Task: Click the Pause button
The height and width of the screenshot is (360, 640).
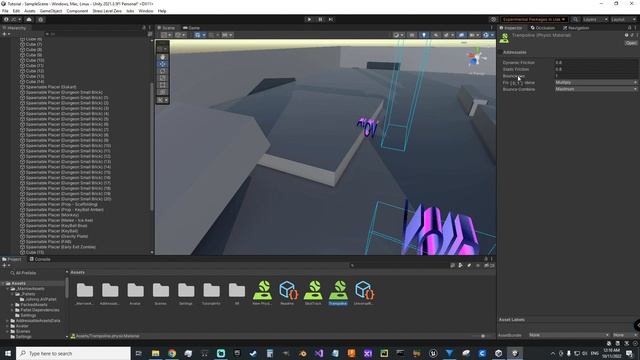Action: [320, 19]
